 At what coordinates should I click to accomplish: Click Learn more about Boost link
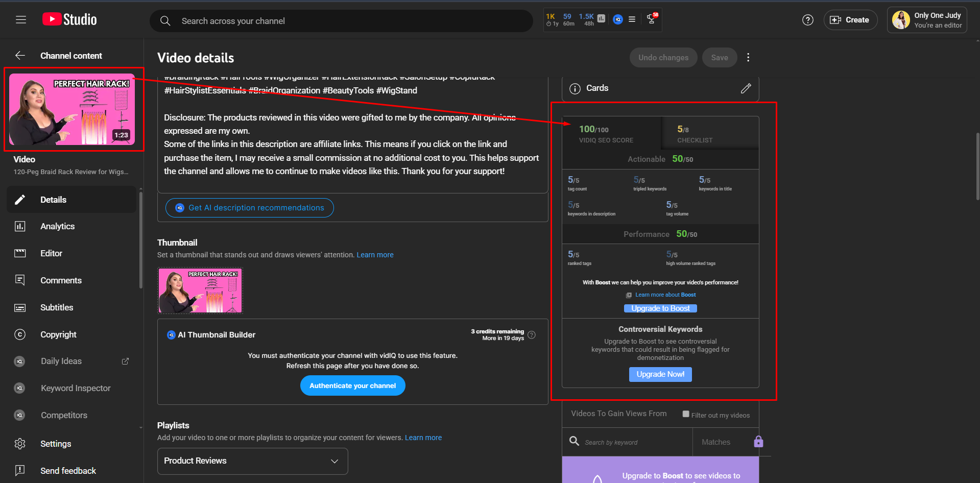coord(665,295)
